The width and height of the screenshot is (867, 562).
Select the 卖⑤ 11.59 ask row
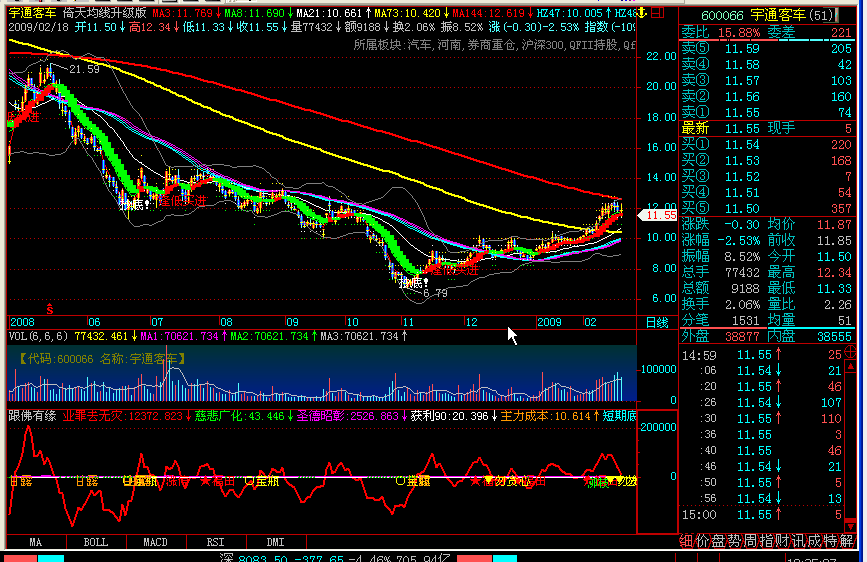point(766,49)
